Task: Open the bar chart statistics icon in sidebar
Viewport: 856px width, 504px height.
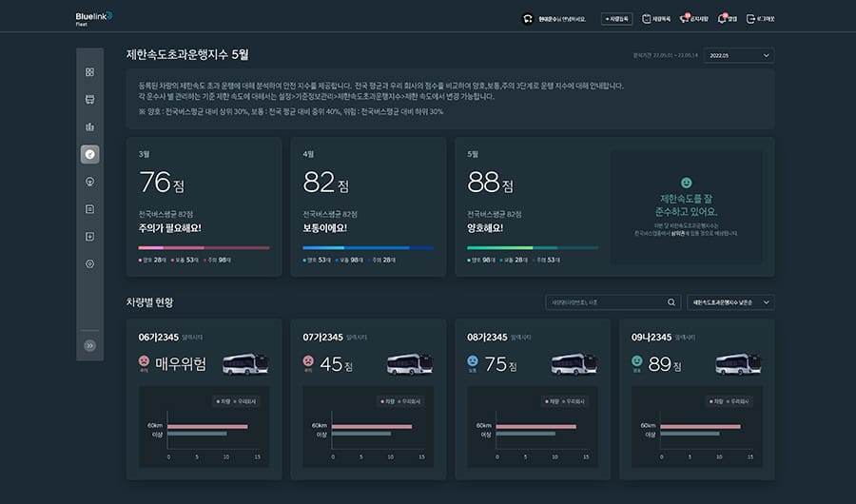Action: pyautogui.click(x=89, y=126)
